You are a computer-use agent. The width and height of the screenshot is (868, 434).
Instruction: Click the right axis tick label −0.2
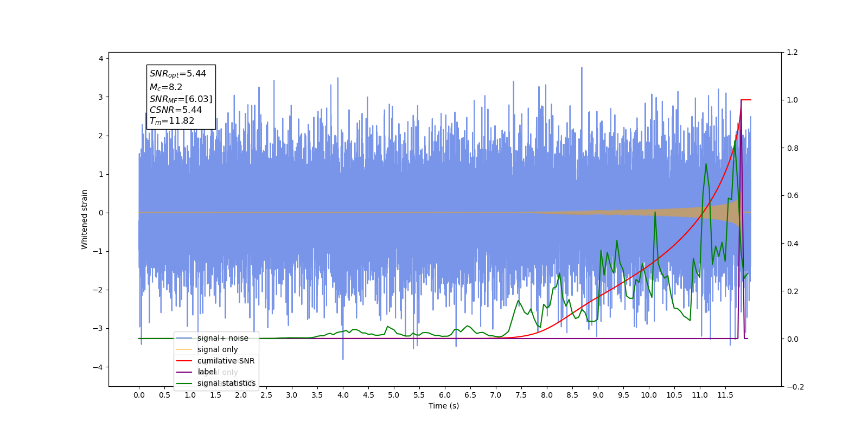point(795,387)
